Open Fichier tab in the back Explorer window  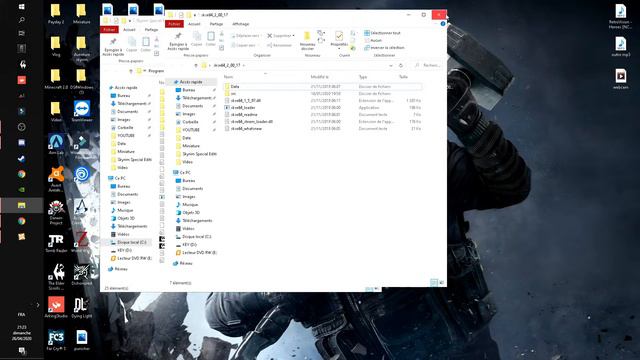(109, 30)
